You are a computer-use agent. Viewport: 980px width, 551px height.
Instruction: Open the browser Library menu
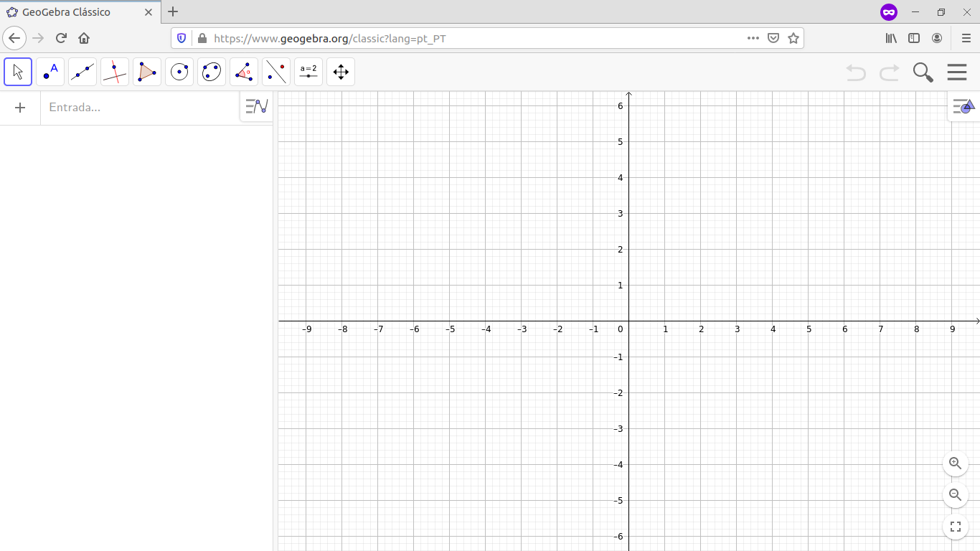coord(891,38)
